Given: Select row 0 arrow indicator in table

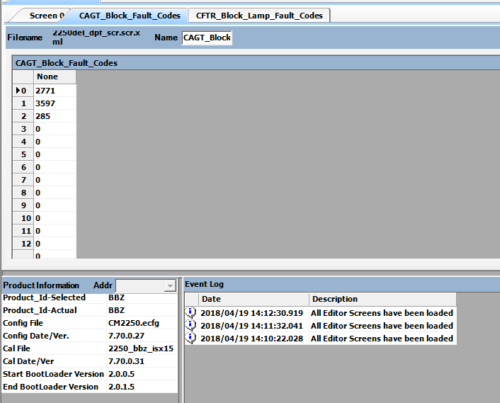Looking at the screenshot, I should click(x=18, y=90).
